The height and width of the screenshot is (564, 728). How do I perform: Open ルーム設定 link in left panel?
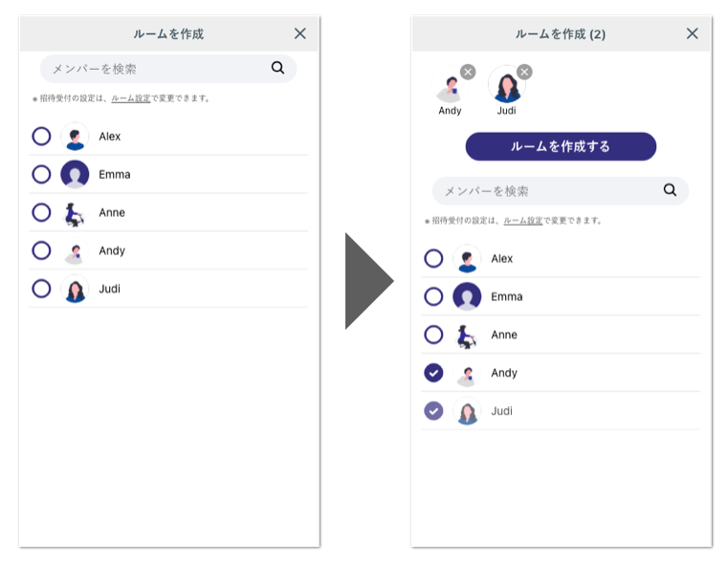pyautogui.click(x=131, y=98)
